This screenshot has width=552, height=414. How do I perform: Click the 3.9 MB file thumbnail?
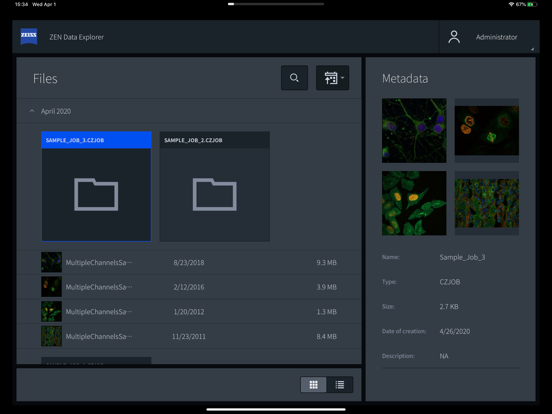51,287
